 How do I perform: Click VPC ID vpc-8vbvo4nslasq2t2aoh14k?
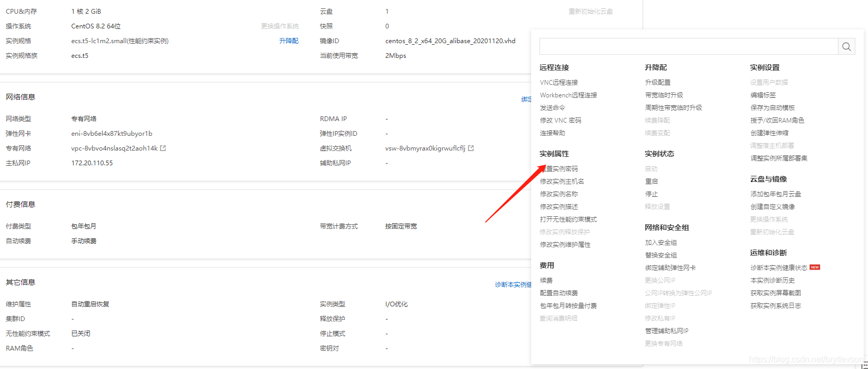pos(115,148)
